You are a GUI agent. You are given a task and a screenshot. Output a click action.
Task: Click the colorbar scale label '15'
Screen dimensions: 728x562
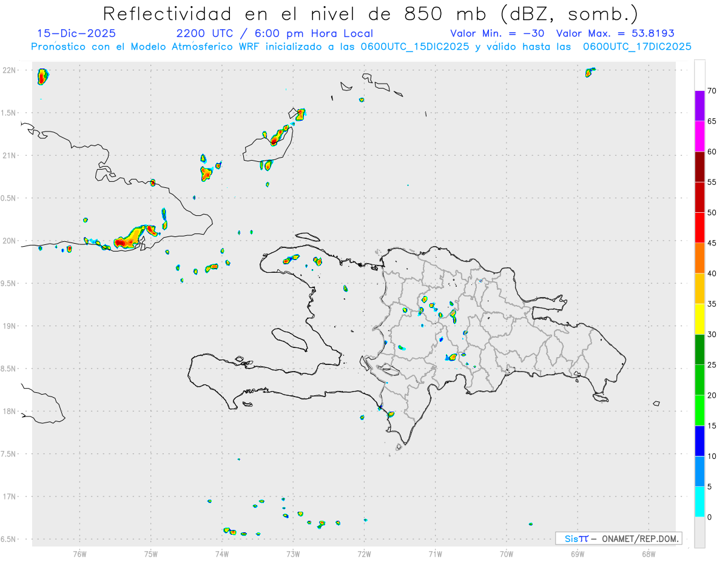point(712,426)
